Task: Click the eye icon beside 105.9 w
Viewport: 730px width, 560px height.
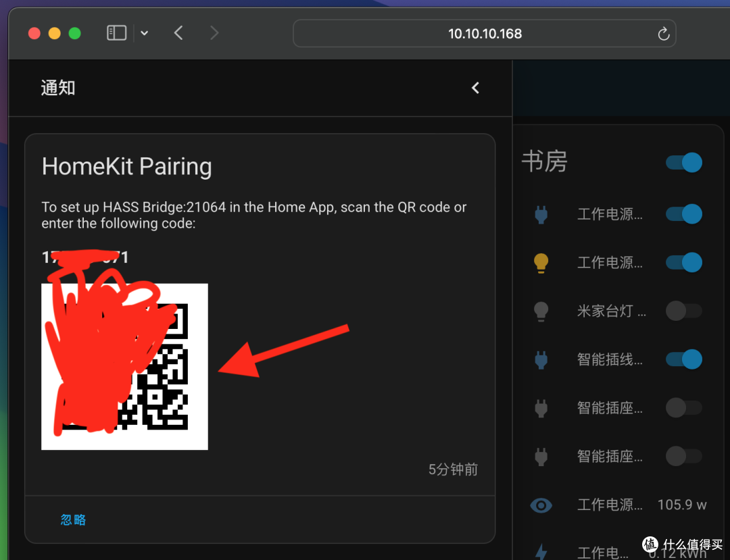Action: 541,505
